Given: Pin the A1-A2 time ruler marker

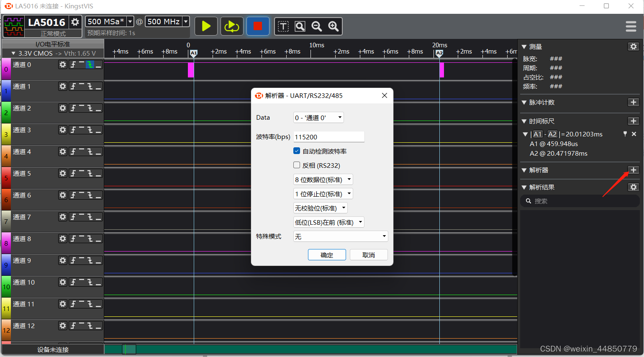Looking at the screenshot, I should tap(625, 134).
